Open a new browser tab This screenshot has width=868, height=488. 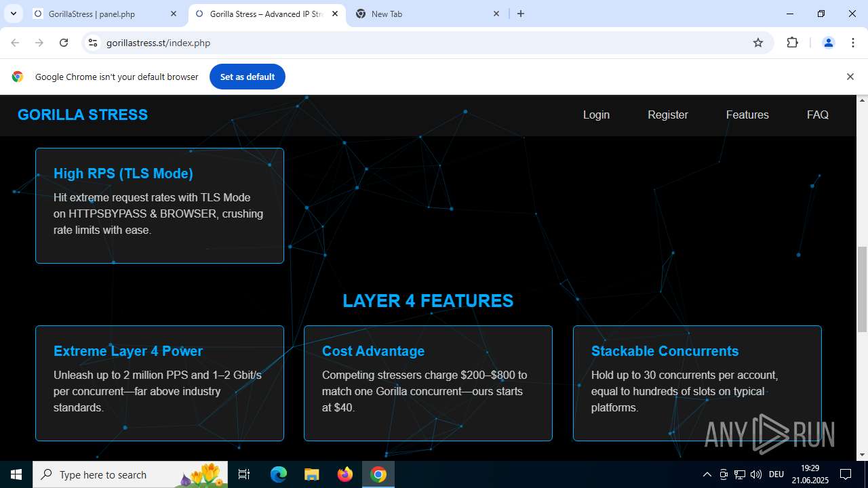tap(521, 14)
